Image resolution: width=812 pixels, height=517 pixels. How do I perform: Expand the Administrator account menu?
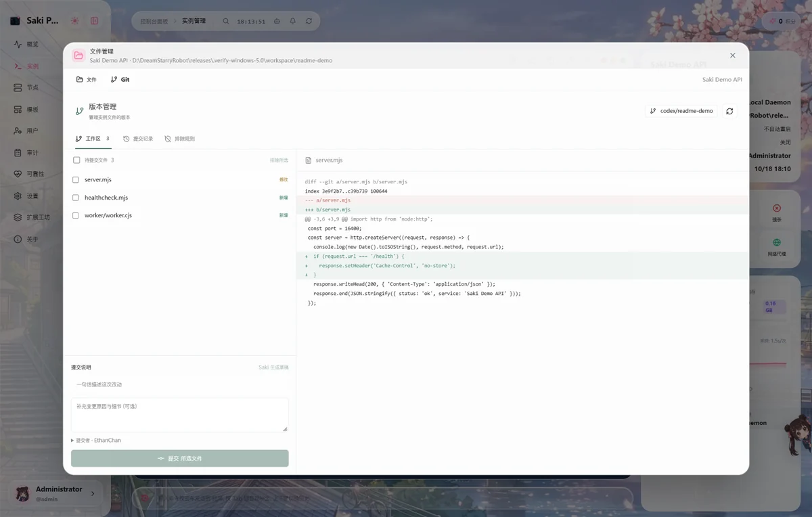(x=55, y=493)
